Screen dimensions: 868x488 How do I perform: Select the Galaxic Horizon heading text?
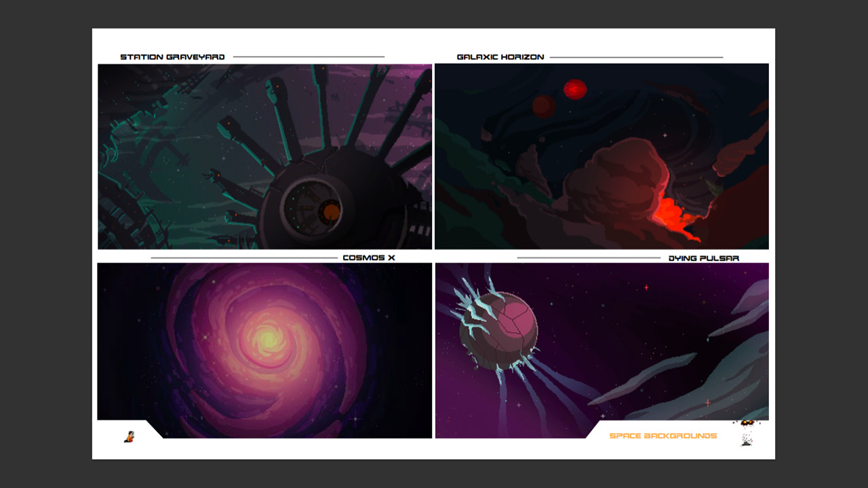click(500, 56)
